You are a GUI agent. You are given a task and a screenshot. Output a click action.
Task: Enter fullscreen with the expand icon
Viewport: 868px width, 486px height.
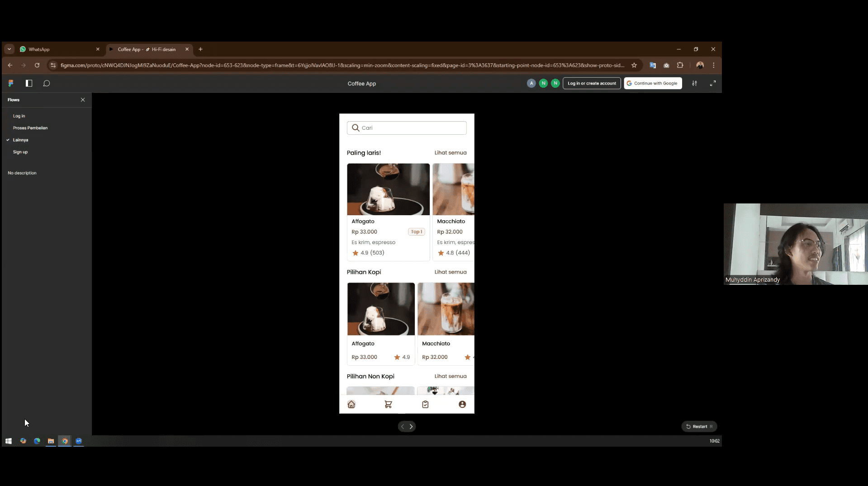(713, 83)
